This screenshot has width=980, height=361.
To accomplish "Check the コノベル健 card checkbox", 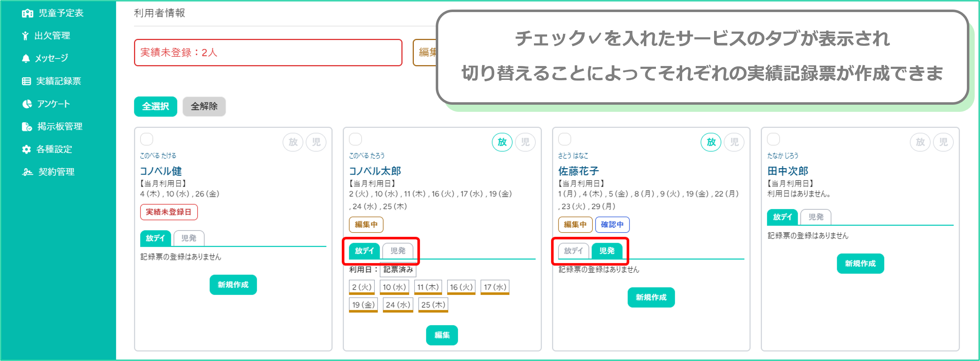I will pyautogui.click(x=146, y=140).
